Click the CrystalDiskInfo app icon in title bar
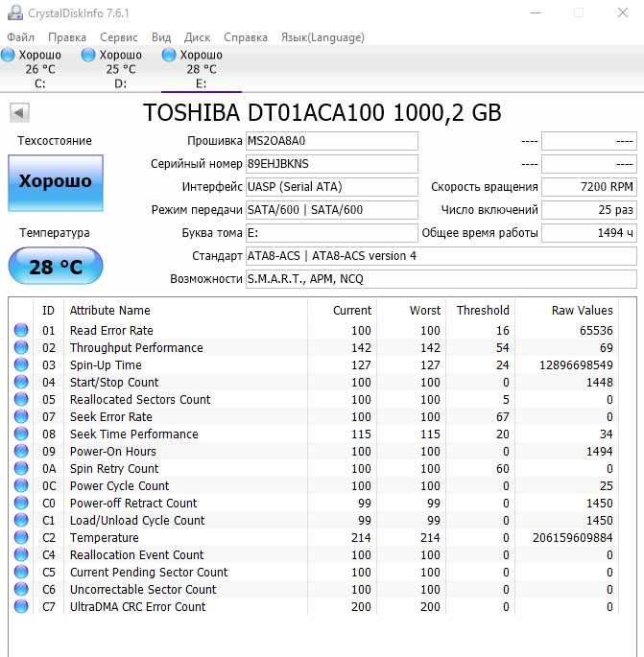The width and height of the screenshot is (644, 657). pyautogui.click(x=15, y=12)
